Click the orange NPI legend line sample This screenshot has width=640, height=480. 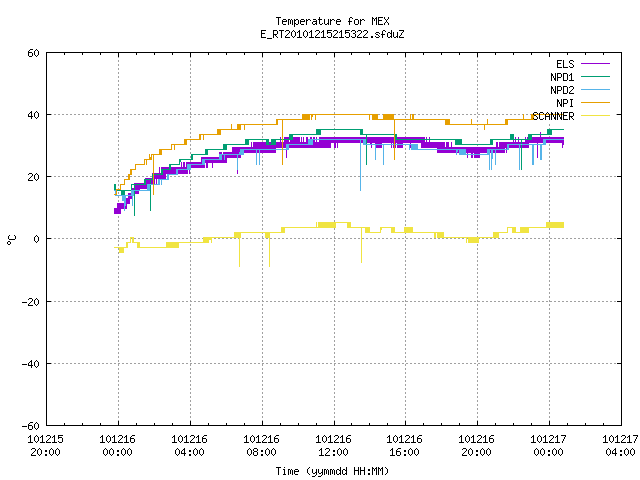coord(595,103)
